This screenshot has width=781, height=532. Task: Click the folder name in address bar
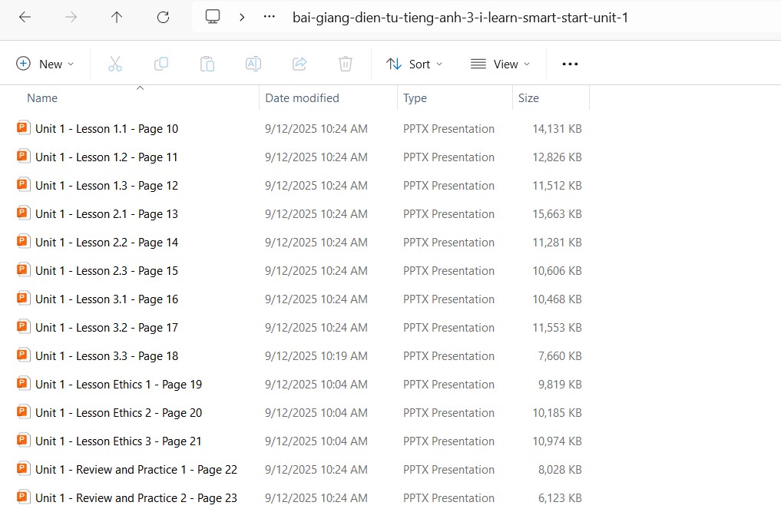coord(460,17)
